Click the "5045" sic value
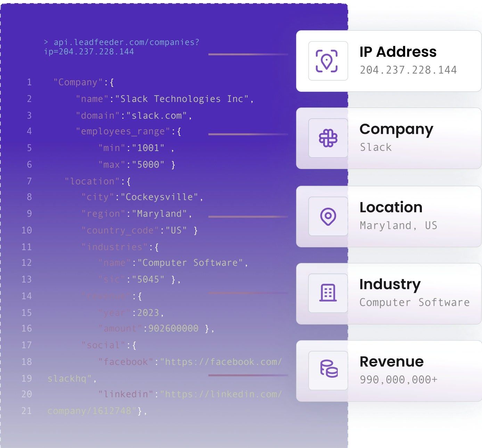The width and height of the screenshot is (482, 448). click(148, 279)
